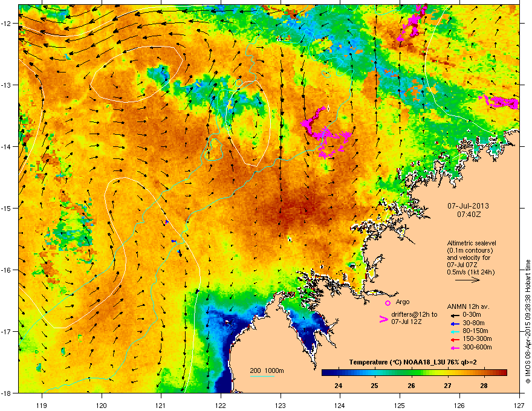This screenshot has width=532, height=411.
Task: Click the vertical IMOS copyright timestamp text
Action: (528, 322)
